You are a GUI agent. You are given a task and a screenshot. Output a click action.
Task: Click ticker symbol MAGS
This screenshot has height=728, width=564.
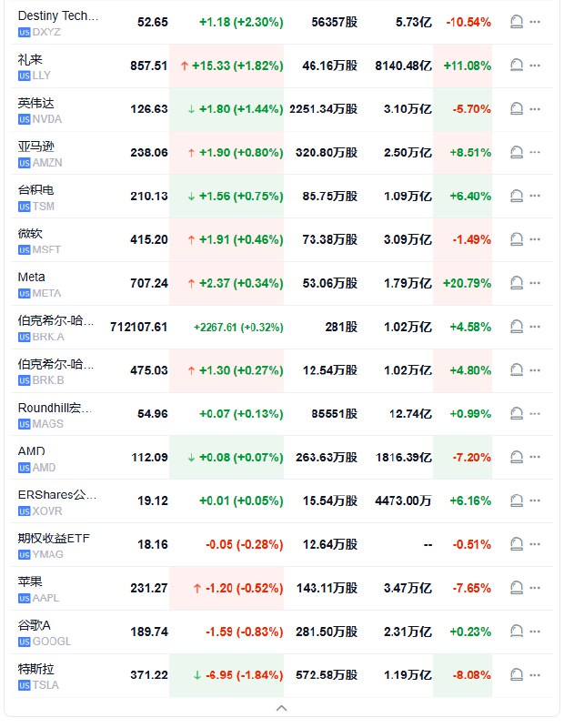pyautogui.click(x=48, y=424)
